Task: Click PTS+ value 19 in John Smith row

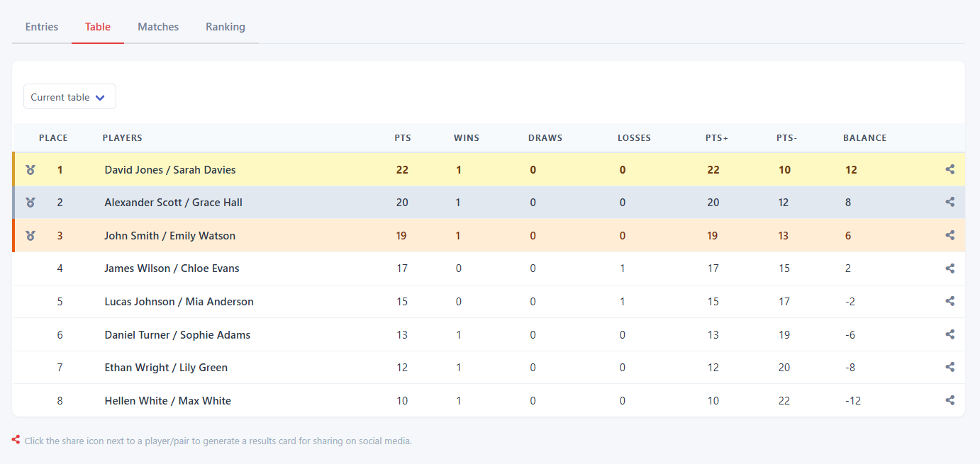Action: pyautogui.click(x=713, y=236)
